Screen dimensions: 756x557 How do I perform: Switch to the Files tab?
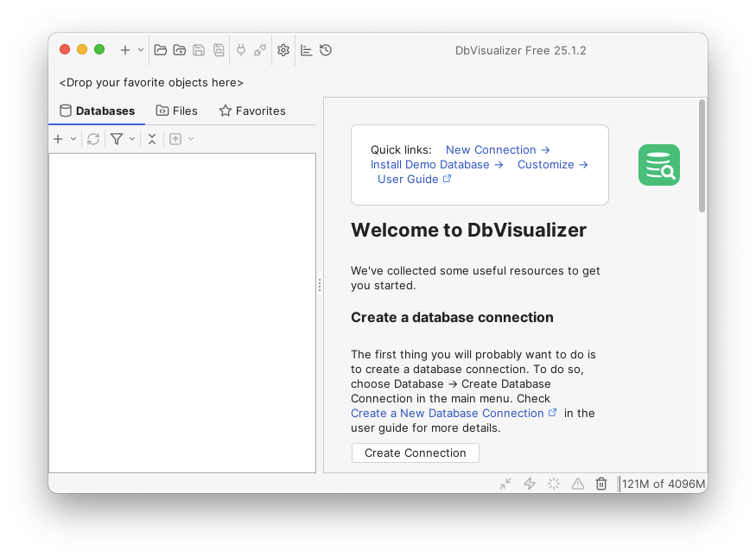[x=176, y=111]
